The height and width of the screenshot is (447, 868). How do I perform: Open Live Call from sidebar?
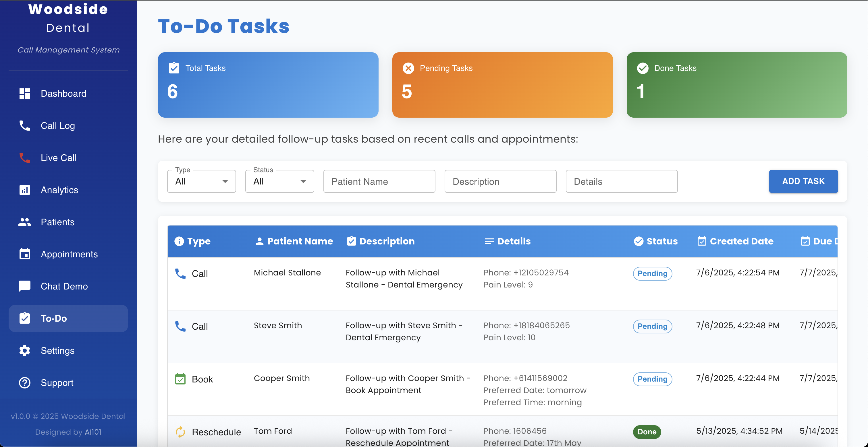point(68,158)
